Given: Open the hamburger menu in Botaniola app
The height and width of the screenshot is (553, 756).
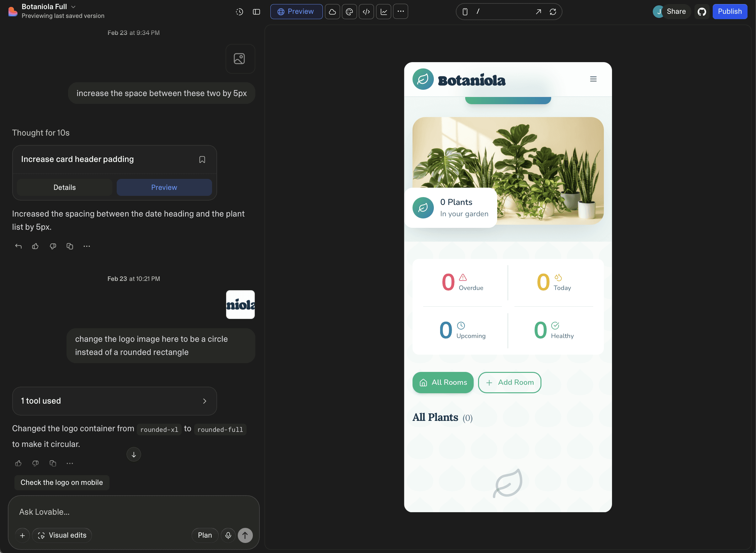Looking at the screenshot, I should pos(593,79).
